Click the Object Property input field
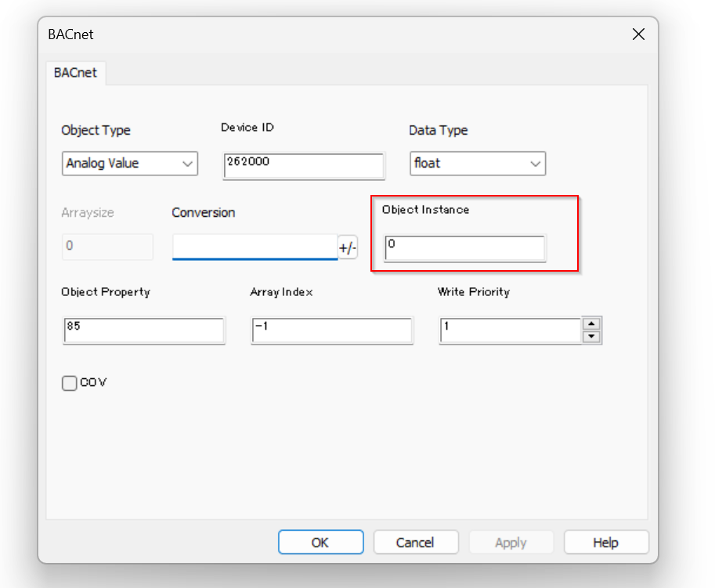The width and height of the screenshot is (715, 588). pyautogui.click(x=143, y=330)
